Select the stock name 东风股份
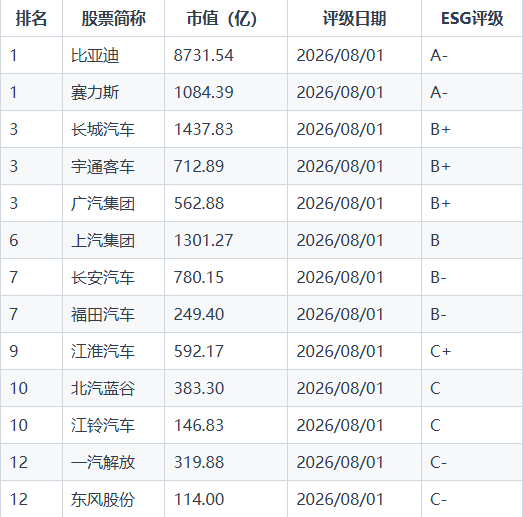This screenshot has height=517, width=523. point(103,500)
